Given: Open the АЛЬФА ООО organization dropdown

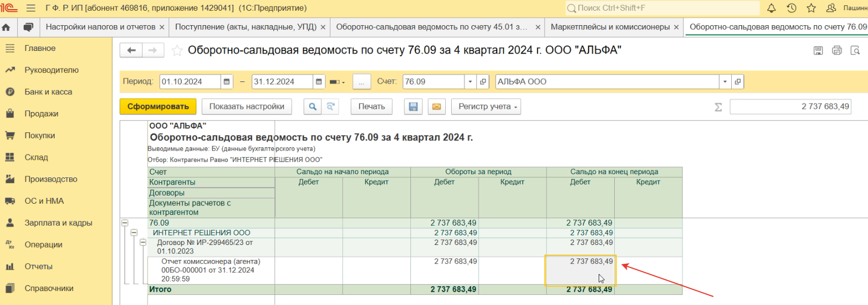Looking at the screenshot, I should pyautogui.click(x=725, y=81).
